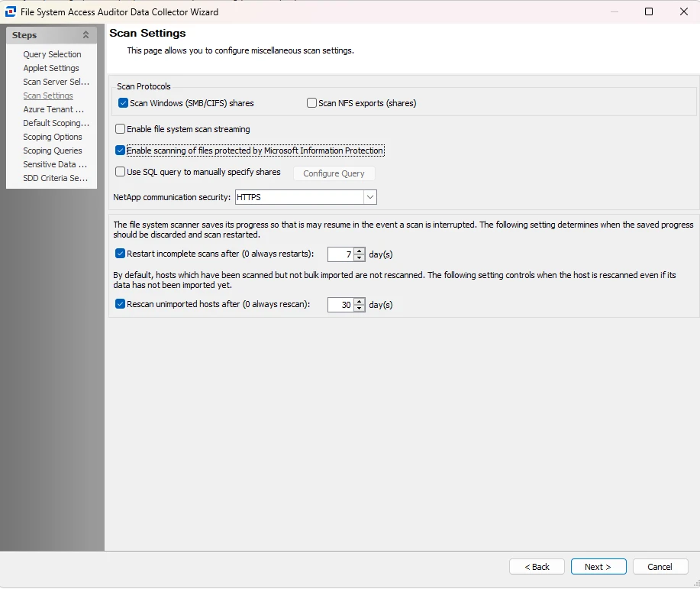This screenshot has height=589, width=700.
Task: Increase restart incomplete scans days value
Action: point(360,251)
